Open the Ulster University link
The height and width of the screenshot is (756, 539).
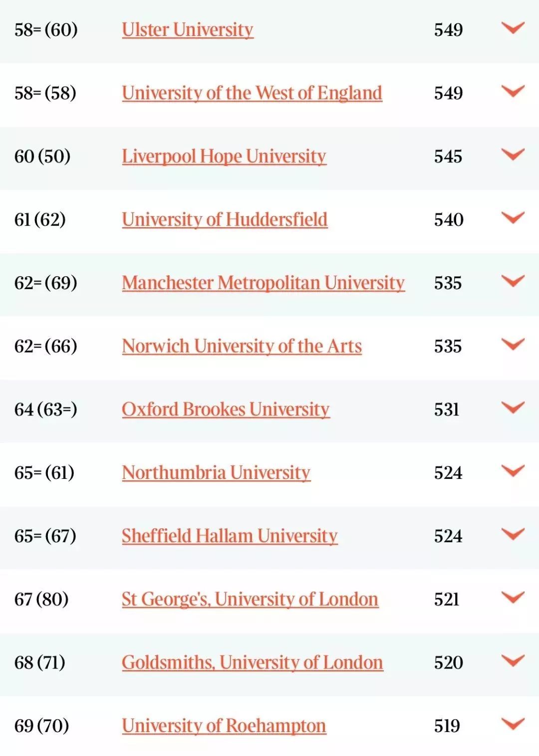(x=188, y=30)
